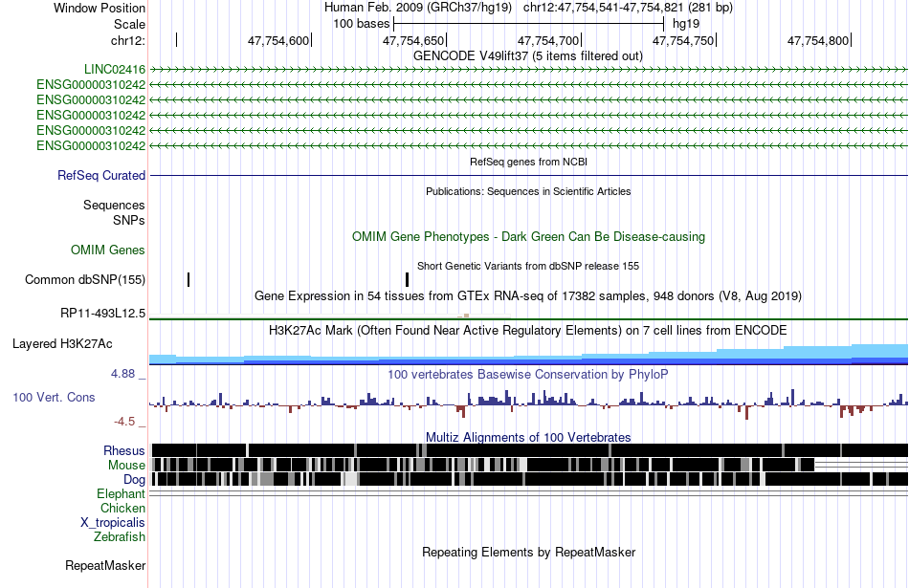Screen dimensions: 909x588
Task: Click the Dog species label
Action: 134,480
